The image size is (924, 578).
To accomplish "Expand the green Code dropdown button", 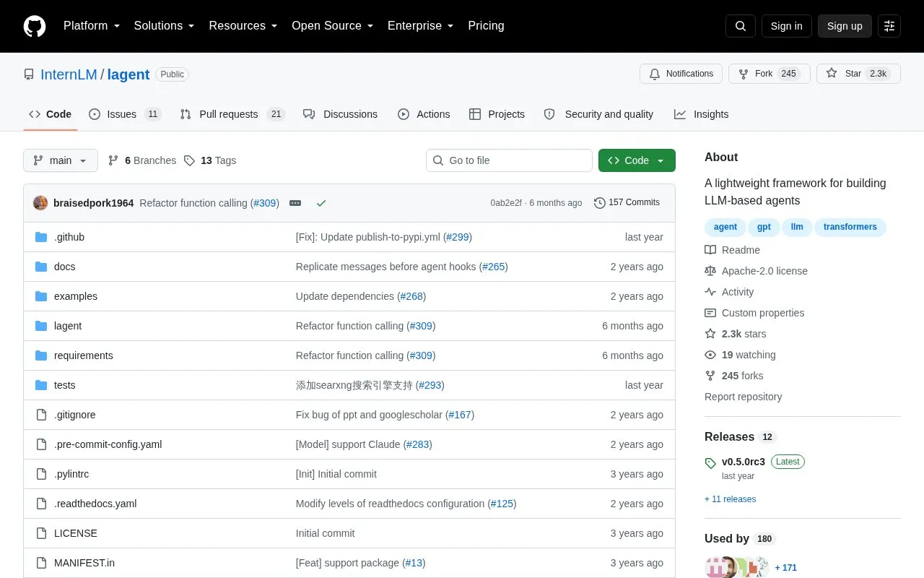I will click(637, 160).
